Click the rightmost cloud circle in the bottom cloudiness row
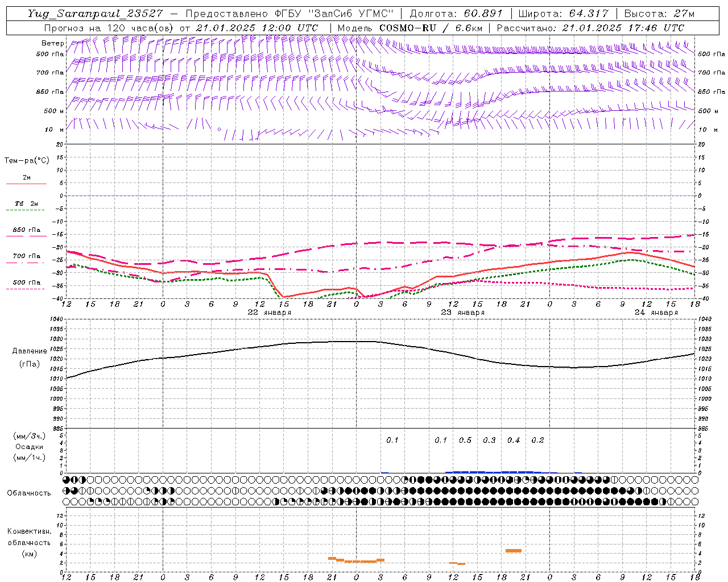Viewport: 728px width, 582px height. (694, 501)
